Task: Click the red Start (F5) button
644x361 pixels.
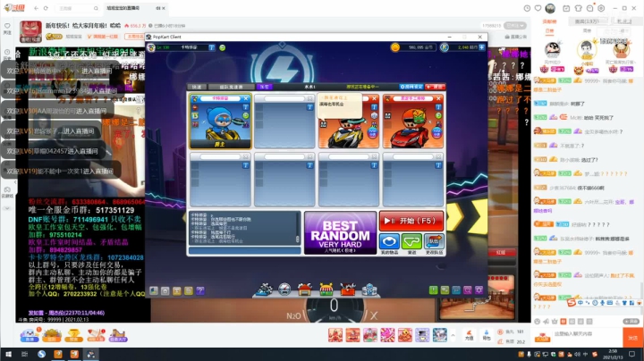Action: [x=411, y=221]
